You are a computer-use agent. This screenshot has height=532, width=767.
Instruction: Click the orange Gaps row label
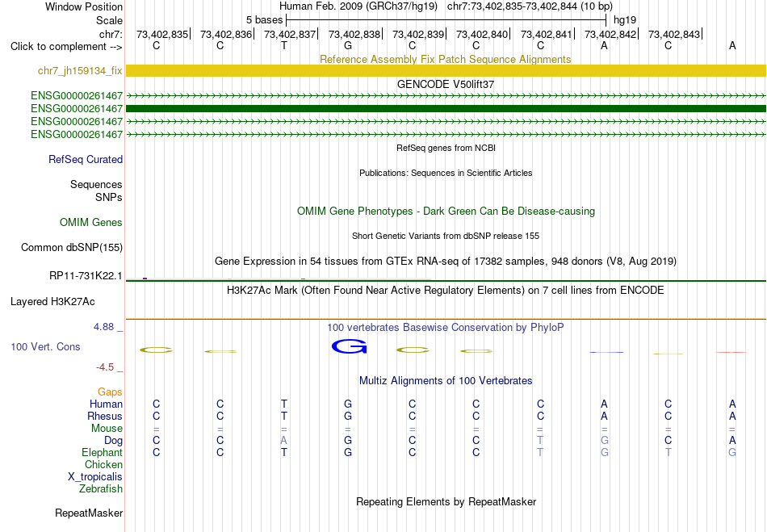click(110, 392)
